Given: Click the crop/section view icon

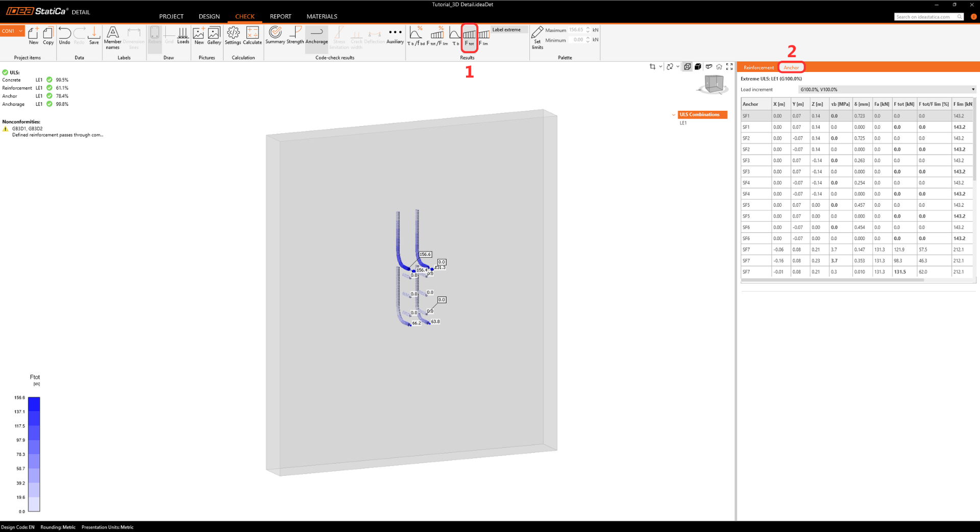Looking at the screenshot, I should [652, 67].
